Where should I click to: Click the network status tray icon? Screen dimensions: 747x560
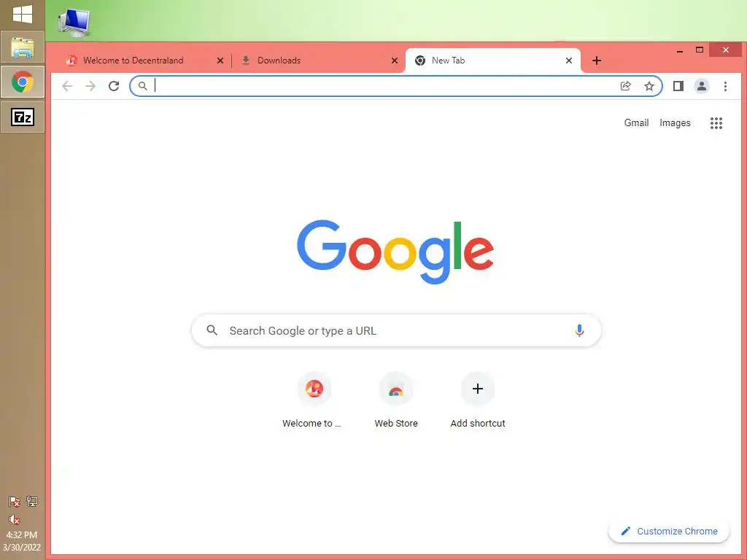click(32, 501)
